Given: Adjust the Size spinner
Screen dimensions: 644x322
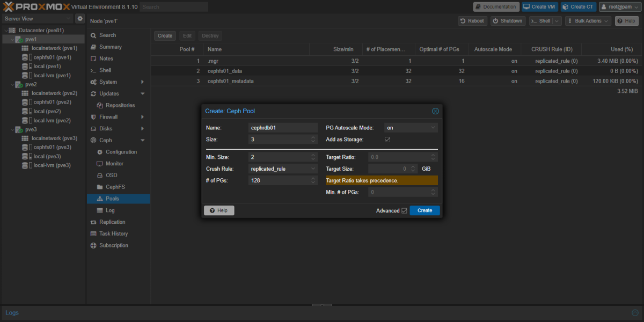Looking at the screenshot, I should 314,140.
